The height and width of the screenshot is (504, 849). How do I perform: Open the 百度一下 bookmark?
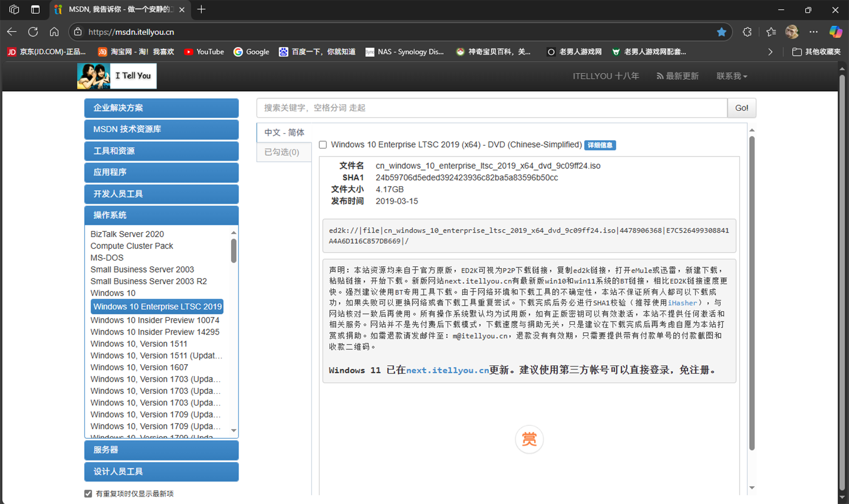click(x=317, y=52)
